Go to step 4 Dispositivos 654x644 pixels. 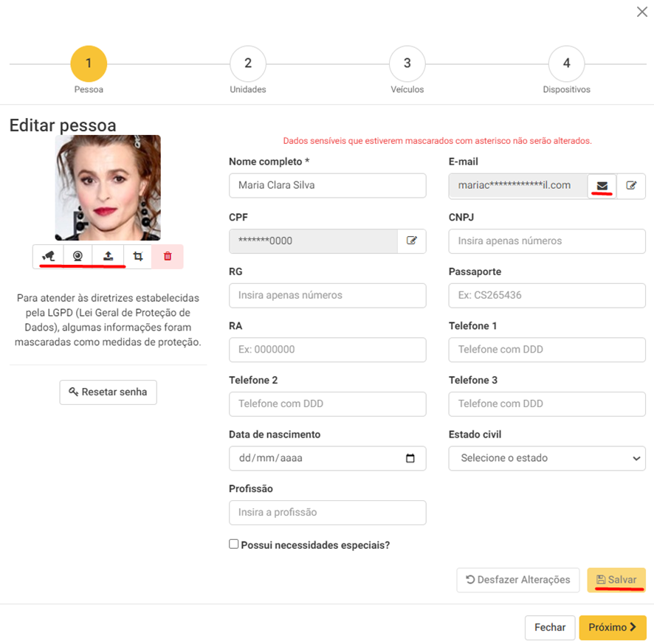(566, 63)
